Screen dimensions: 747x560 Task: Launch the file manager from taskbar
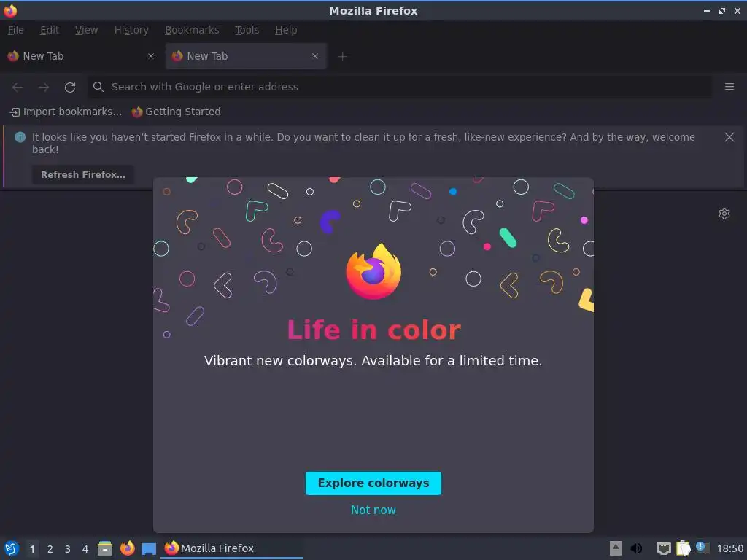pos(105,548)
